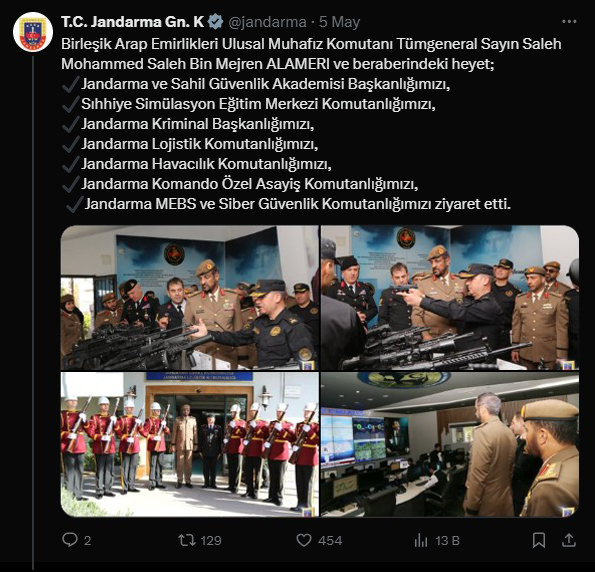This screenshot has height=572, width=595.
Task: Click the share upload icon
Action: (568, 540)
